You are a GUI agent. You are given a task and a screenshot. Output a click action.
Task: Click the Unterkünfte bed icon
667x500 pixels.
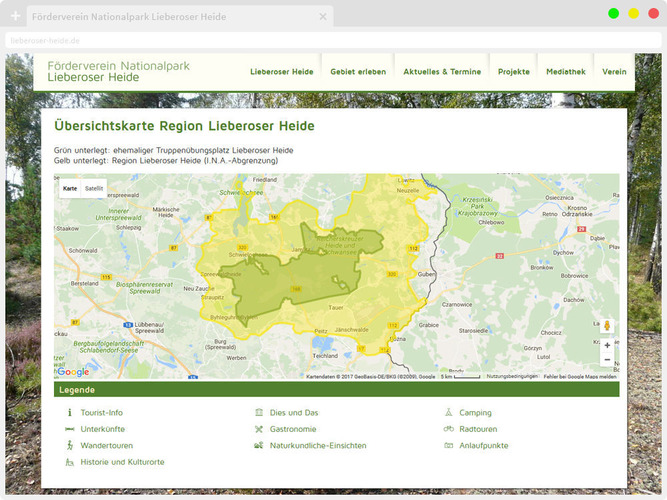coord(69,429)
